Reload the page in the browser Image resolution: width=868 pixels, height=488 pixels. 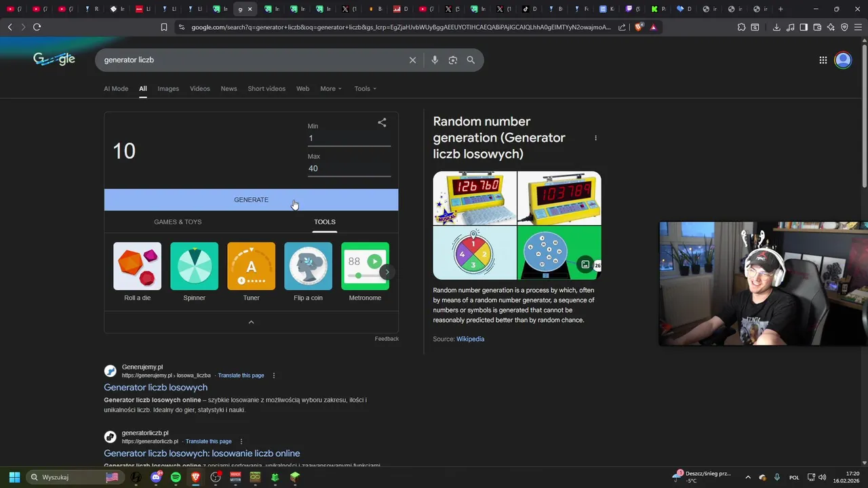[x=37, y=27]
